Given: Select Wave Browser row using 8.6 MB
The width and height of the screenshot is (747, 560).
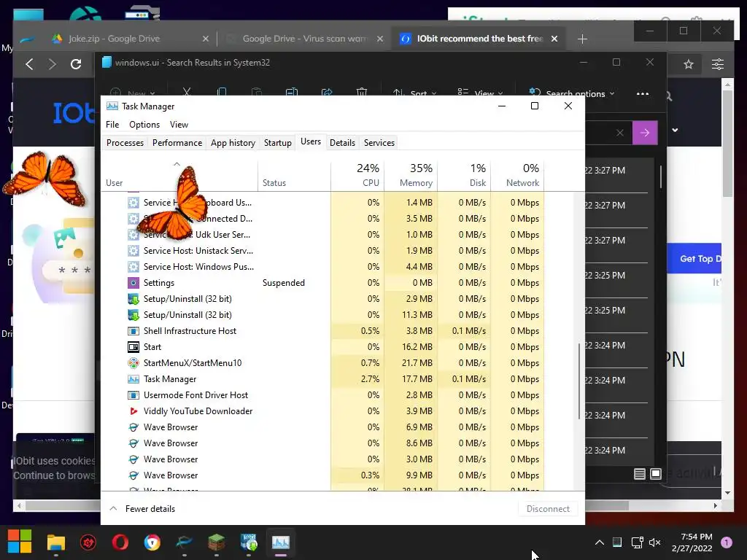Looking at the screenshot, I should point(322,443).
